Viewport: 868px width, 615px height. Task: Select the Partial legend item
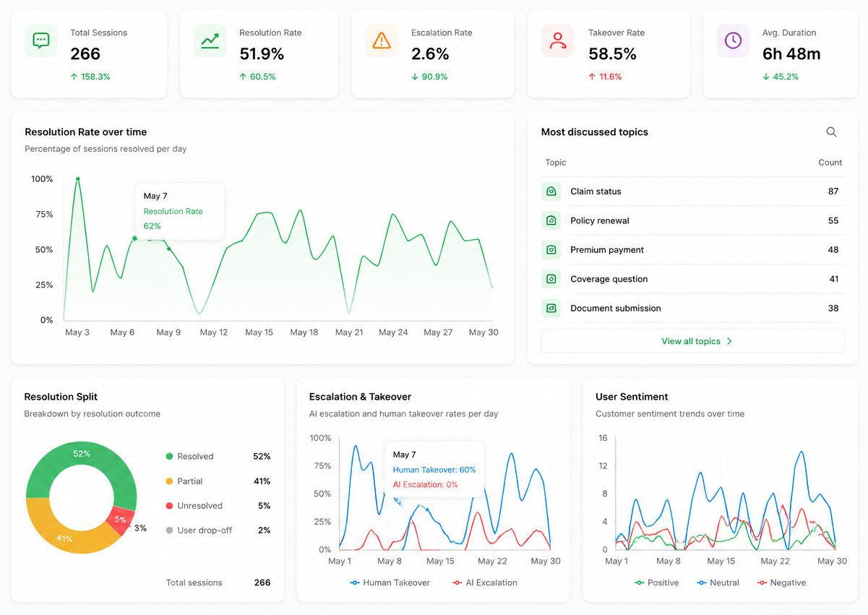pos(218,481)
